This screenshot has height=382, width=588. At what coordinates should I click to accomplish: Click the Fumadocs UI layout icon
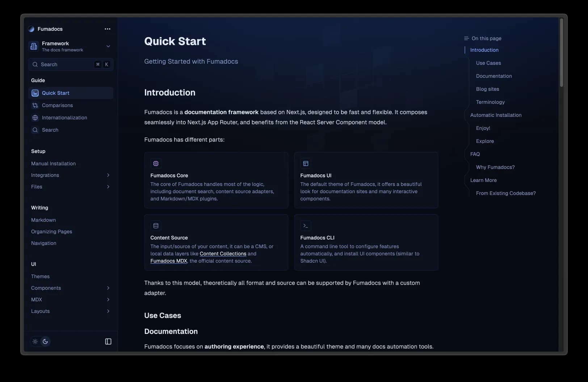(x=306, y=164)
